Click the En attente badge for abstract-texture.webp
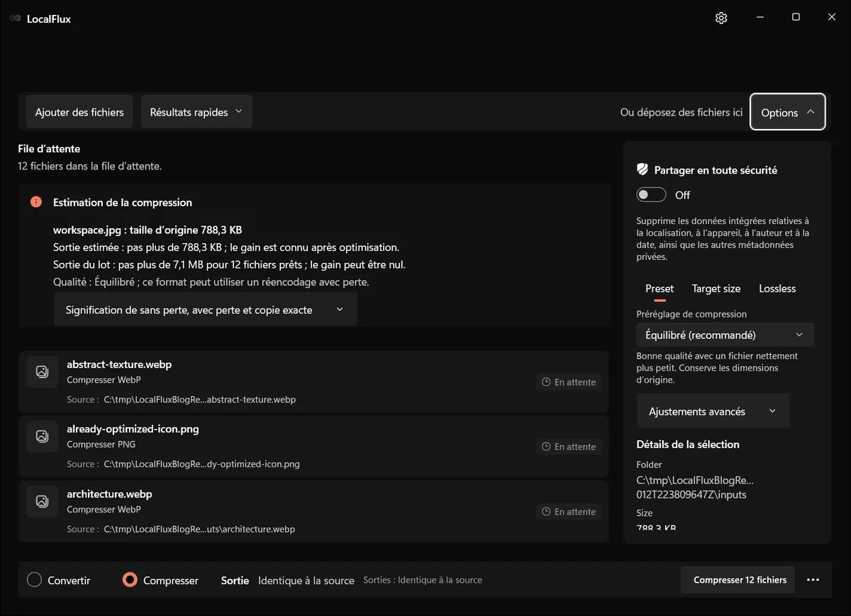The height and width of the screenshot is (616, 851). 569,382
